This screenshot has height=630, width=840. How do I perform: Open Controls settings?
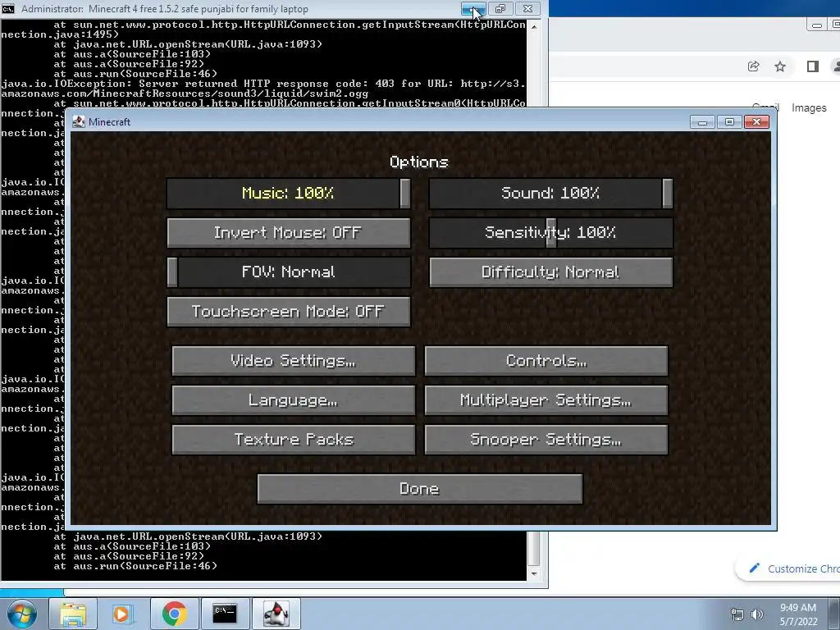pos(546,361)
